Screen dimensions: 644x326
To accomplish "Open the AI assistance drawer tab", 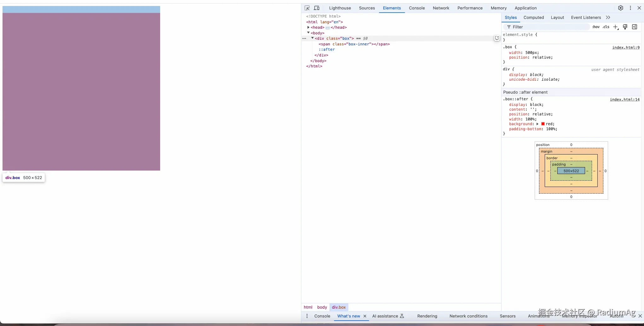I will tap(385, 316).
